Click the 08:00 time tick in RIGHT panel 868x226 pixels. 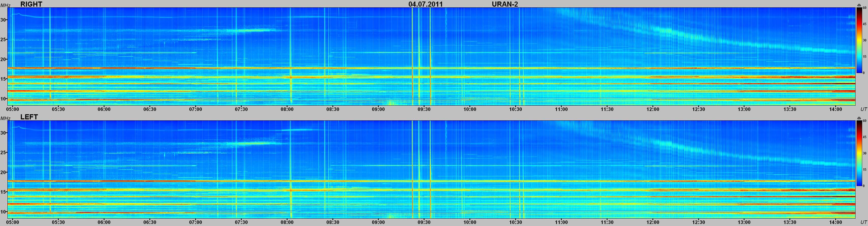(287, 109)
